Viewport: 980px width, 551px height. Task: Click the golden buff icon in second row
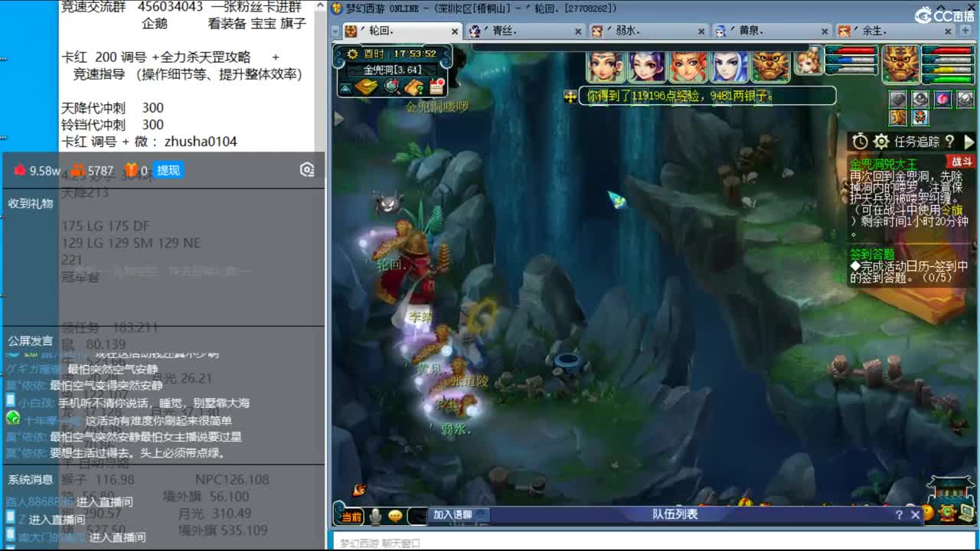pos(897,118)
